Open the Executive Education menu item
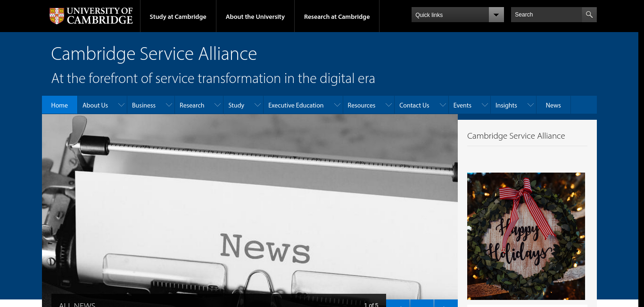This screenshot has height=307, width=644. [296, 105]
